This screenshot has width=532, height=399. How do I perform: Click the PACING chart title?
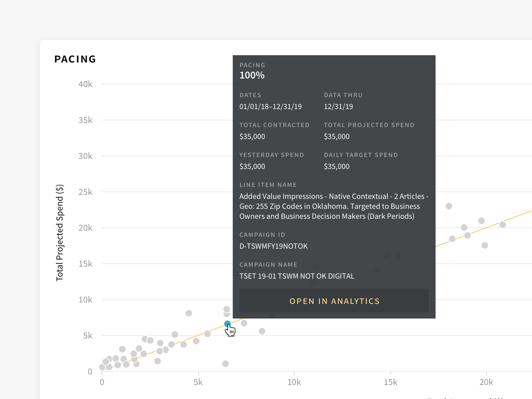(x=75, y=59)
